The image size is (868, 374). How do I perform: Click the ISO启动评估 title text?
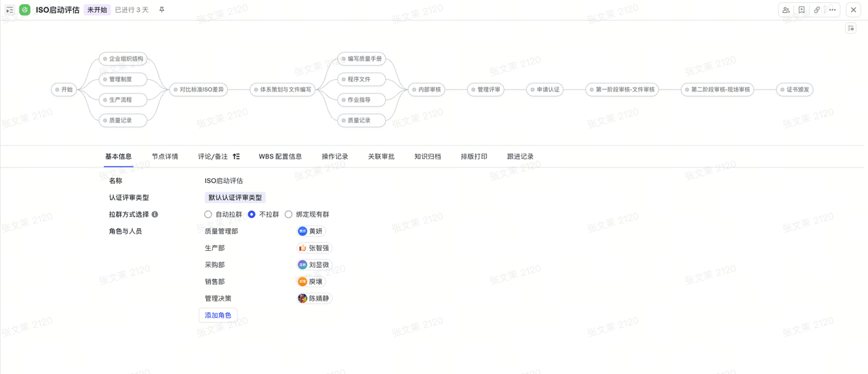point(58,10)
